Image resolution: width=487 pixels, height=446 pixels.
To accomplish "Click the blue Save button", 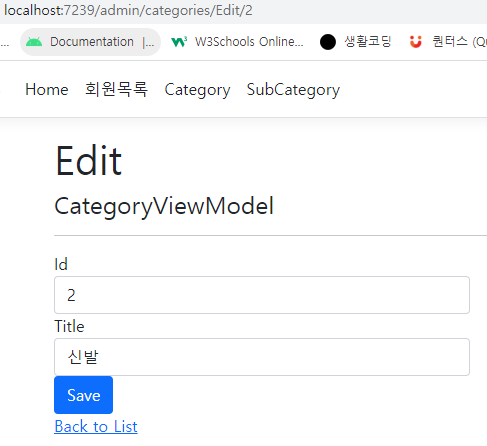I will (83, 395).
